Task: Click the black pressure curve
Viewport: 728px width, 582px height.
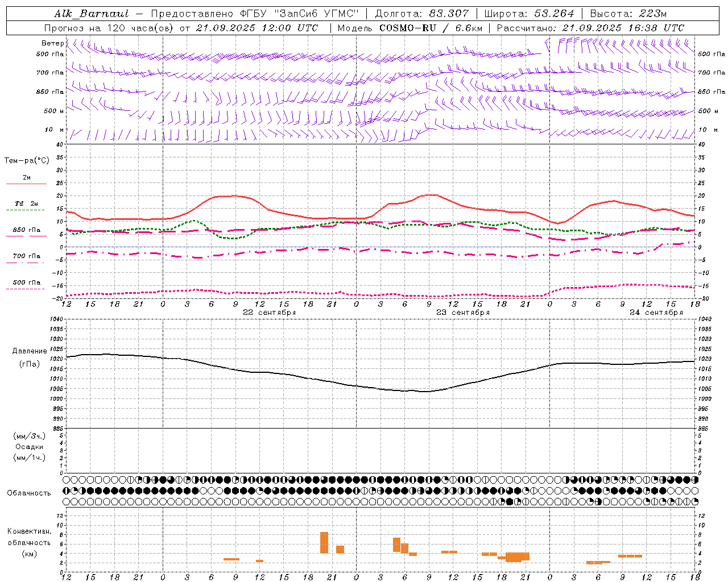Action: 381,389
